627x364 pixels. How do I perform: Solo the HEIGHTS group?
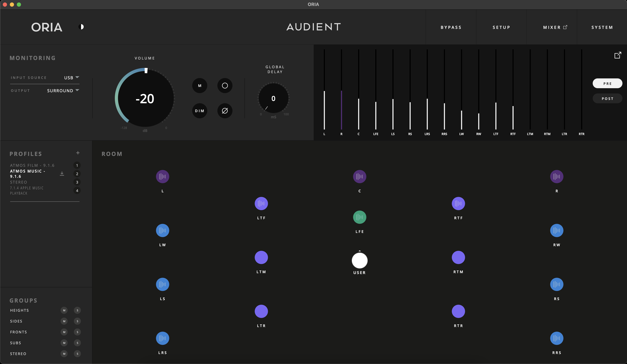click(77, 310)
